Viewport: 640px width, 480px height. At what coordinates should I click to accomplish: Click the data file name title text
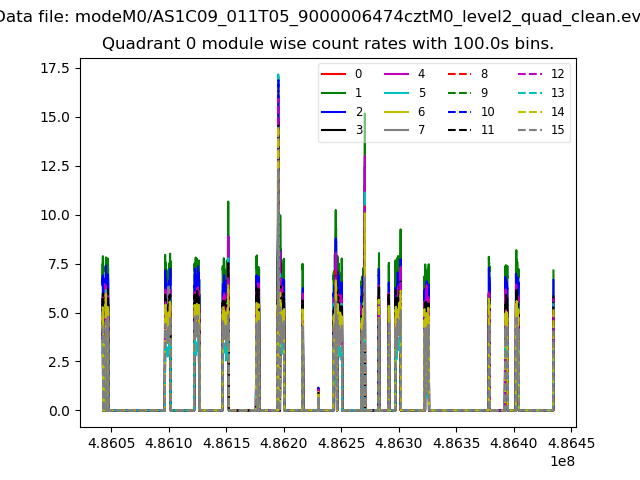click(320, 17)
